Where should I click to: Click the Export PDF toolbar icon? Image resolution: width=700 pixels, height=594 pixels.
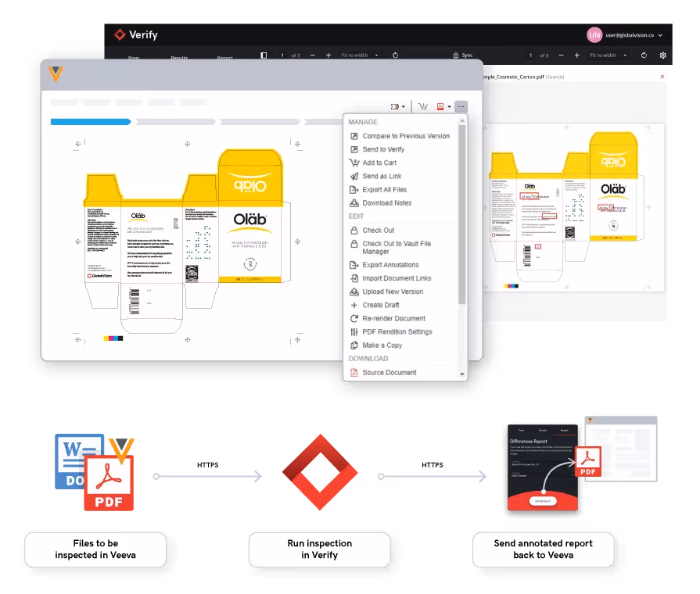point(441,106)
